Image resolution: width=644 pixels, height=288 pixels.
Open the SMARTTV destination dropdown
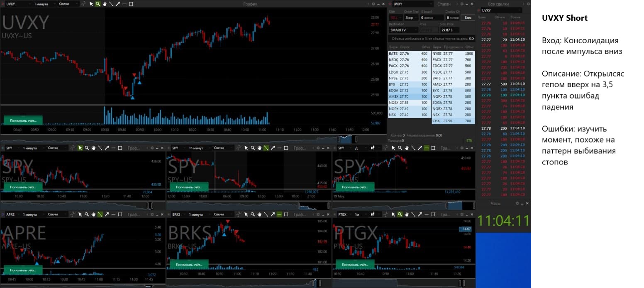coord(403,30)
